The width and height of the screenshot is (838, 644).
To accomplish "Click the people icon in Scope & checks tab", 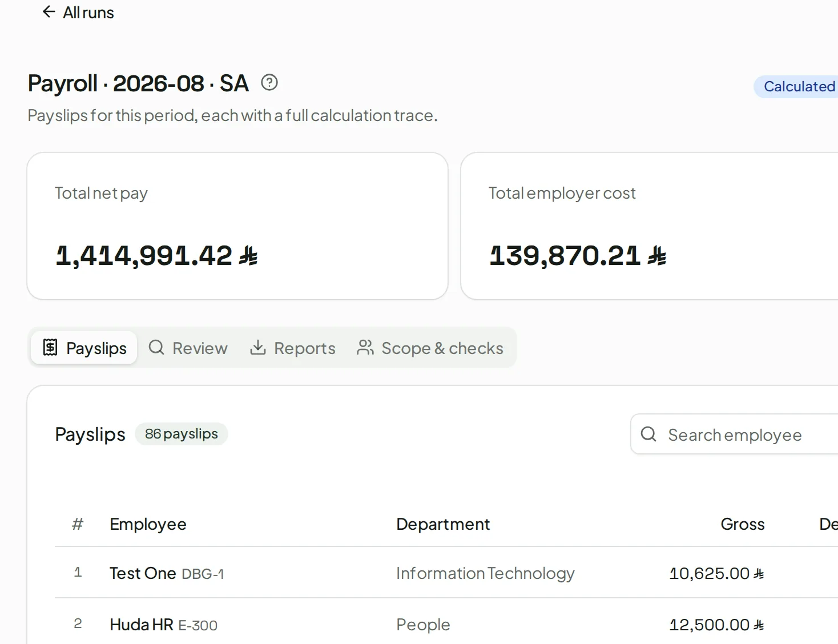I will 365,347.
